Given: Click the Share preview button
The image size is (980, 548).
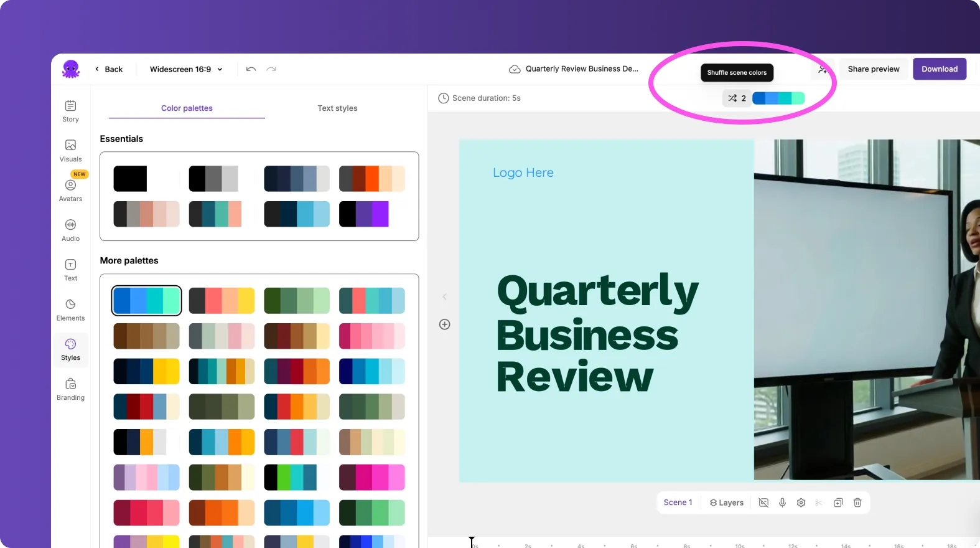Looking at the screenshot, I should 873,69.
